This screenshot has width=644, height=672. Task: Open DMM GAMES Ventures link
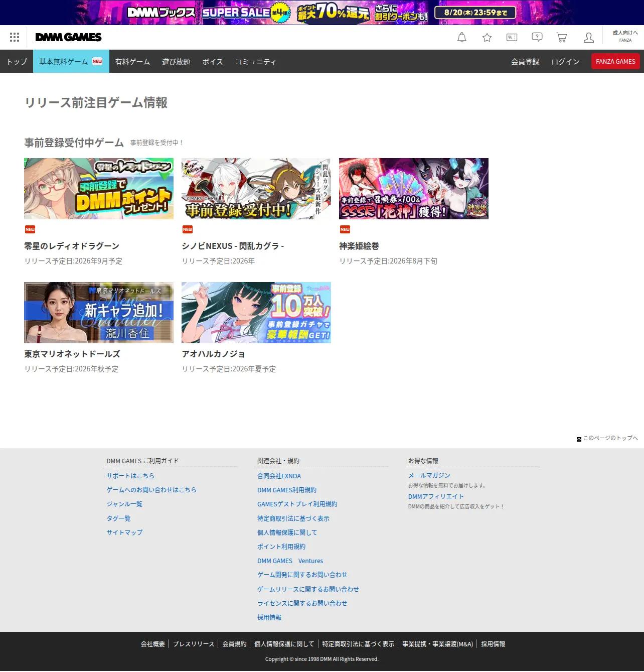pyautogui.click(x=290, y=561)
